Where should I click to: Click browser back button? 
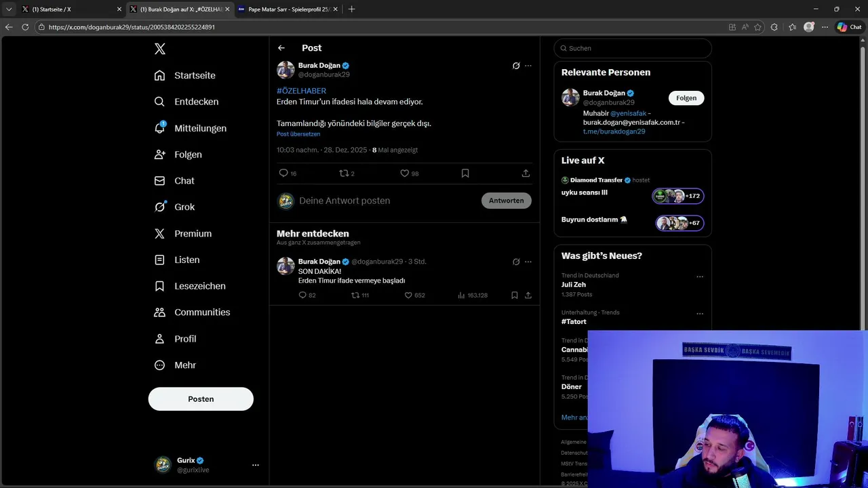click(8, 27)
